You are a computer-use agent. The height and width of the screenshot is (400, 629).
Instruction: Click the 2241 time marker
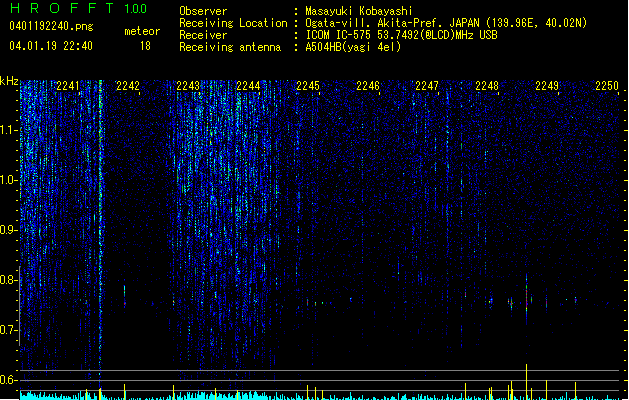click(x=68, y=86)
